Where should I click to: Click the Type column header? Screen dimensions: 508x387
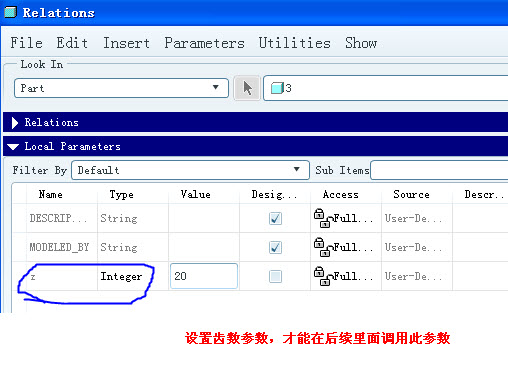coord(121,194)
